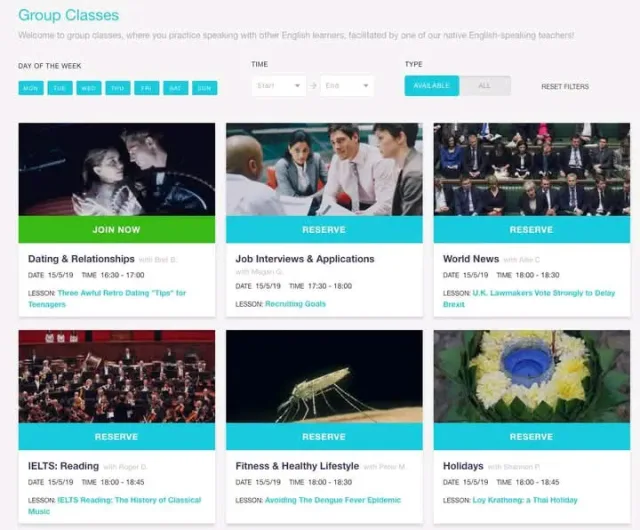Open the Start time dropdown
This screenshot has height=530, width=640.
279,86
